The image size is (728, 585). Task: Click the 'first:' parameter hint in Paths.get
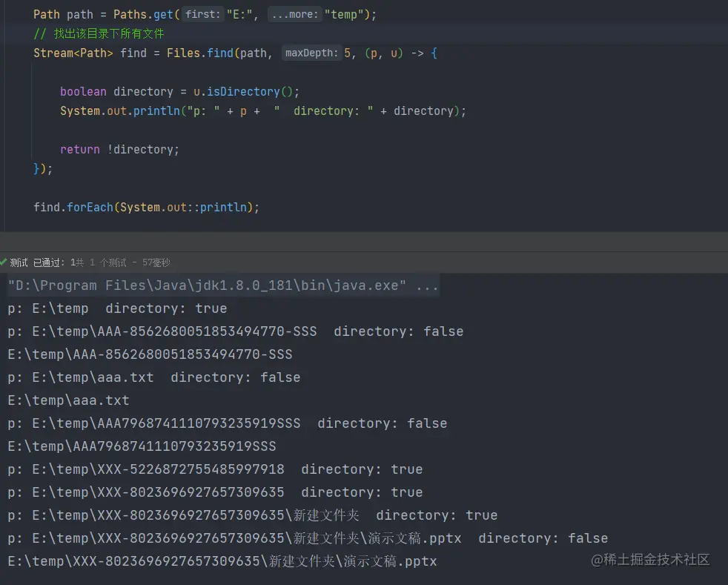coord(202,14)
